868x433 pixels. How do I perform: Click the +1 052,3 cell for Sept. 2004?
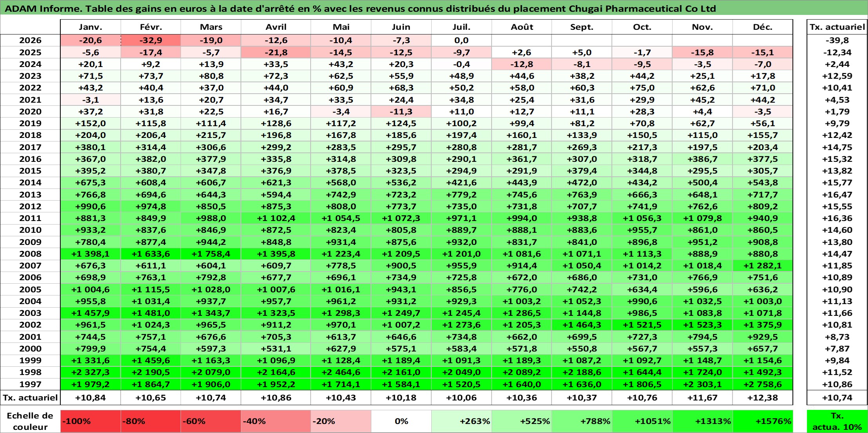point(582,301)
